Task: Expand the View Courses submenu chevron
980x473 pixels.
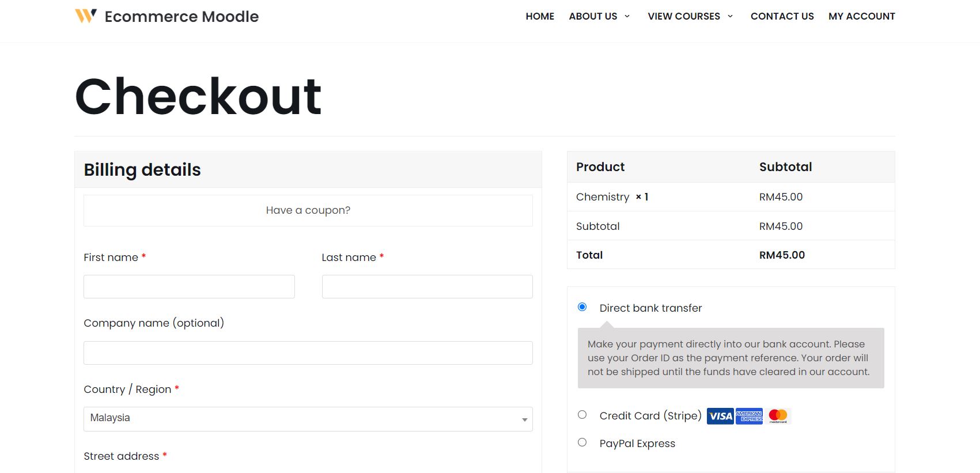Action: pyautogui.click(x=730, y=16)
